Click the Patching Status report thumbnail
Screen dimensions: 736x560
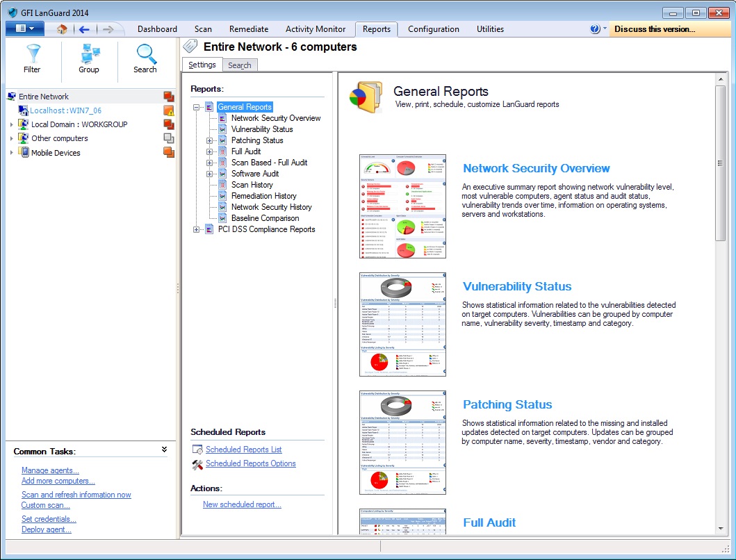pyautogui.click(x=402, y=443)
